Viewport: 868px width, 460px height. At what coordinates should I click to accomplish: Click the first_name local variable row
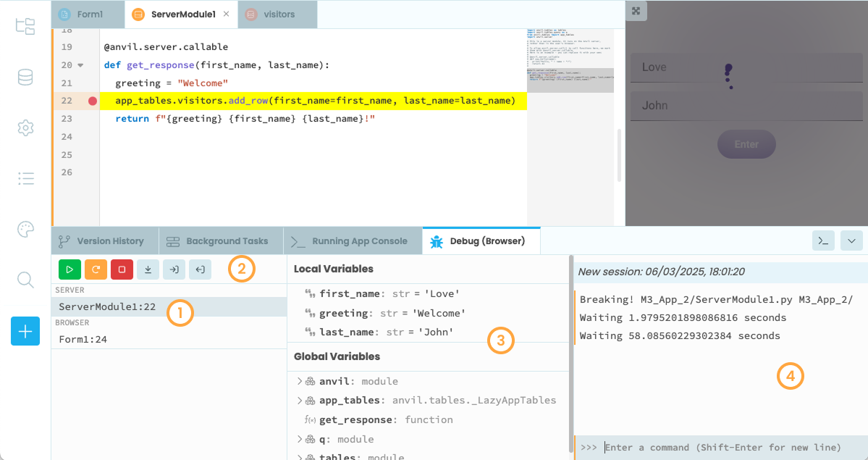[x=429, y=293]
